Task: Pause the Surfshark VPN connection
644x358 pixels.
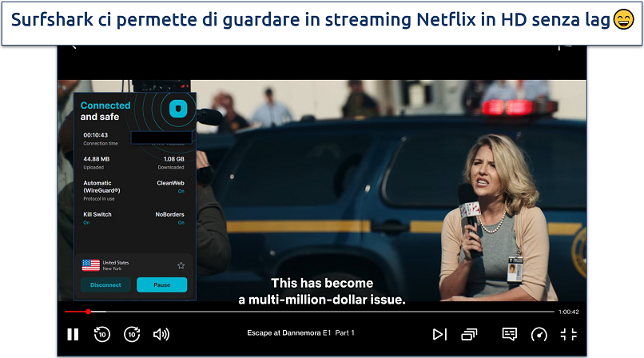Action: tap(161, 284)
